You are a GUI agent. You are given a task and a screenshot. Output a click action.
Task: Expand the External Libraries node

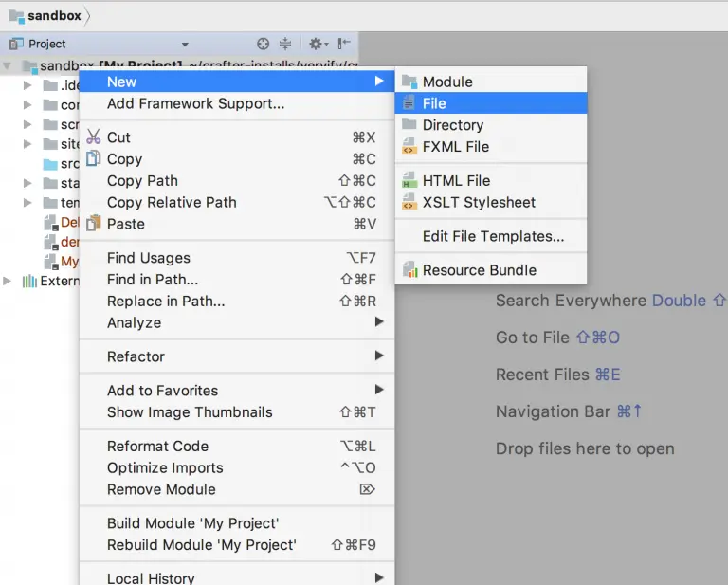click(9, 281)
